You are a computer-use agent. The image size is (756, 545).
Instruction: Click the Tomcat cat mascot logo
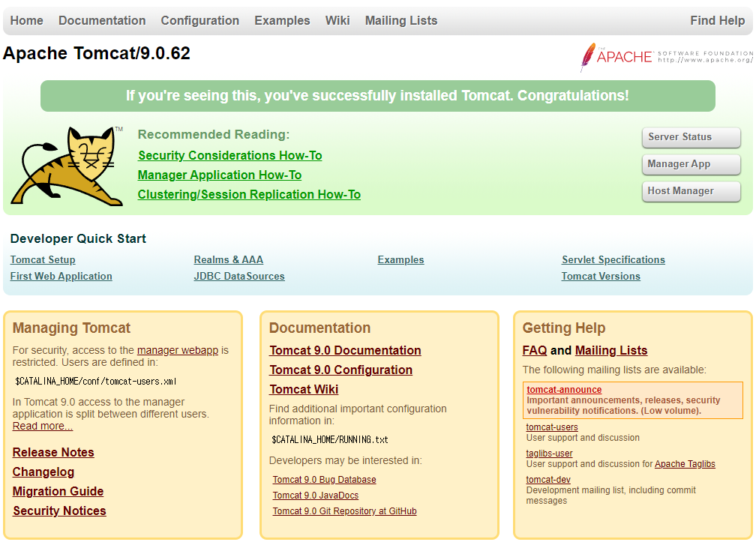[x=67, y=166]
